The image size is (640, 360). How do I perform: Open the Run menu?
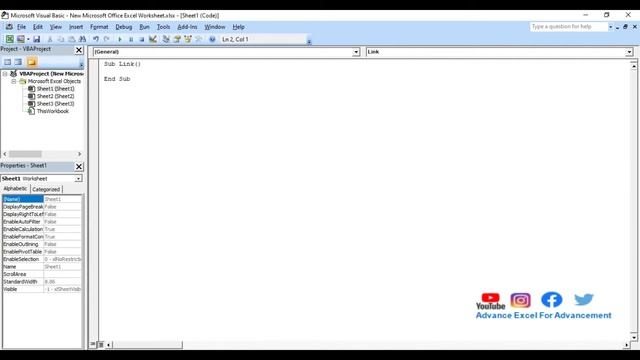[x=144, y=27]
